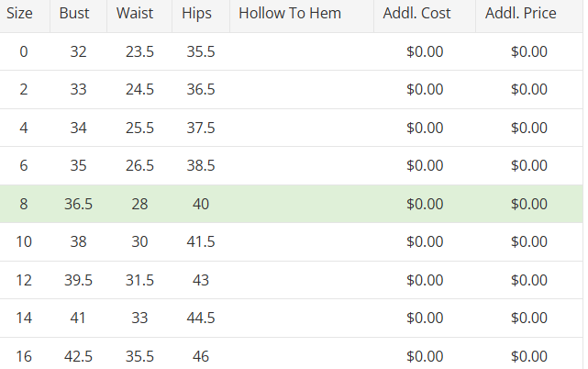
Task: Select the highlighted size 8 row
Action: [x=294, y=204]
